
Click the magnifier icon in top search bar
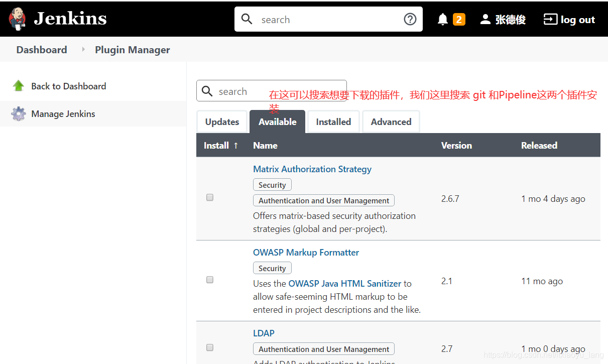click(x=247, y=19)
